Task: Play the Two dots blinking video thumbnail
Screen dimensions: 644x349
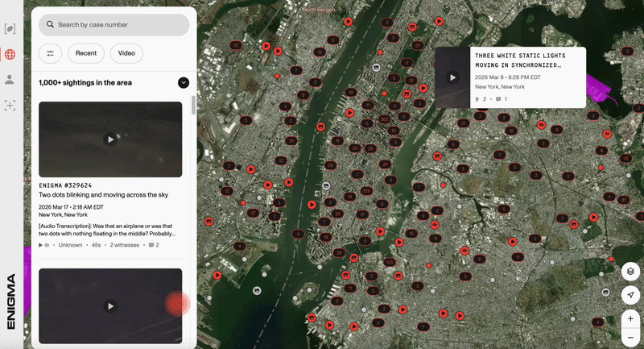Action: (x=110, y=139)
